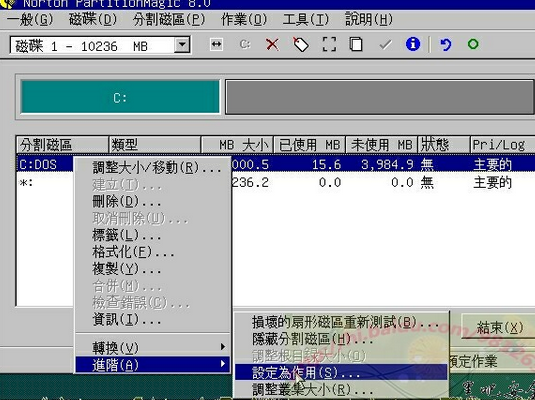Select the C:DOS partition row

tap(276, 164)
